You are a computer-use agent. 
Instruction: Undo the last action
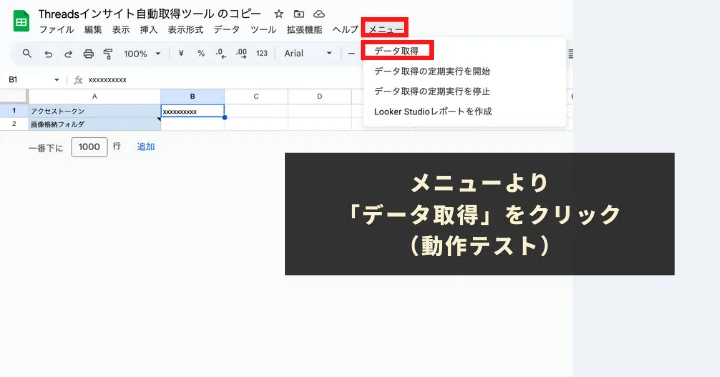(x=48, y=54)
